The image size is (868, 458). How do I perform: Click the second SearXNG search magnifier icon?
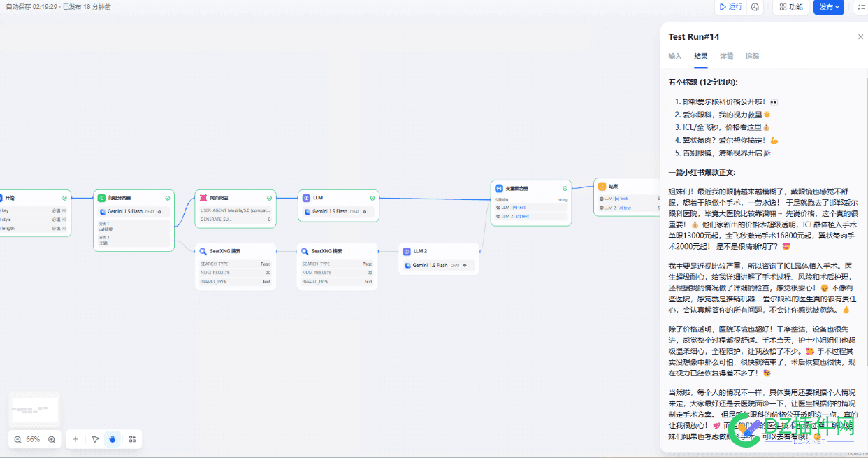tap(305, 250)
